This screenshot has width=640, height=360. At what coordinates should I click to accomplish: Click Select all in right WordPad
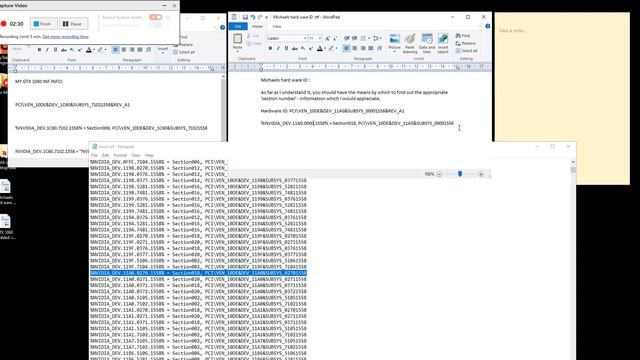pyautogui.click(x=467, y=51)
